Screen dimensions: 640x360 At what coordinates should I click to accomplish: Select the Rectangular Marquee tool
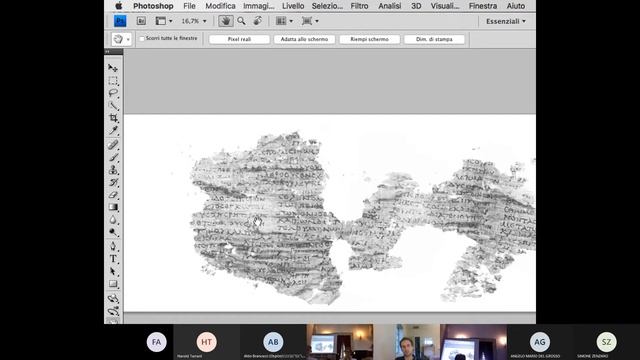click(x=113, y=80)
